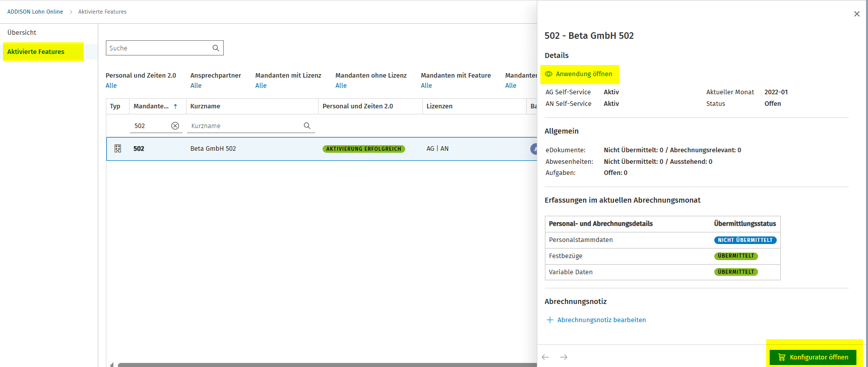Open the Mandanten ohne Lizenz filter dropdown
Image resolution: width=868 pixels, height=367 pixels.
coord(341,86)
